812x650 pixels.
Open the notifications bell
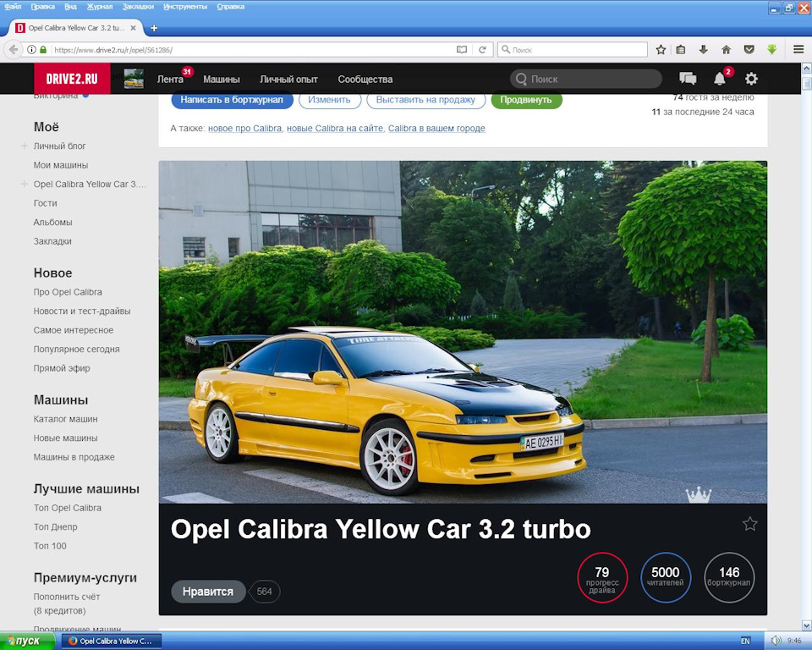click(x=720, y=79)
